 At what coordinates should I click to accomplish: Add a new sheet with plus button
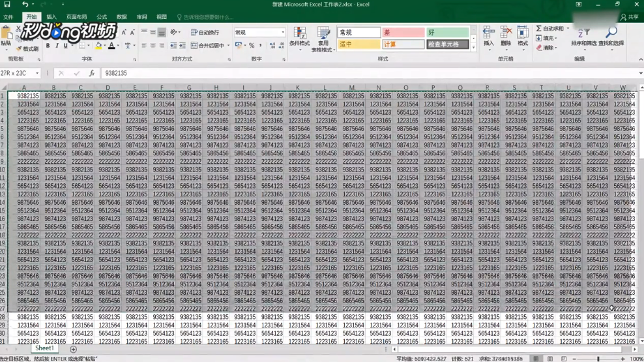(x=73, y=349)
